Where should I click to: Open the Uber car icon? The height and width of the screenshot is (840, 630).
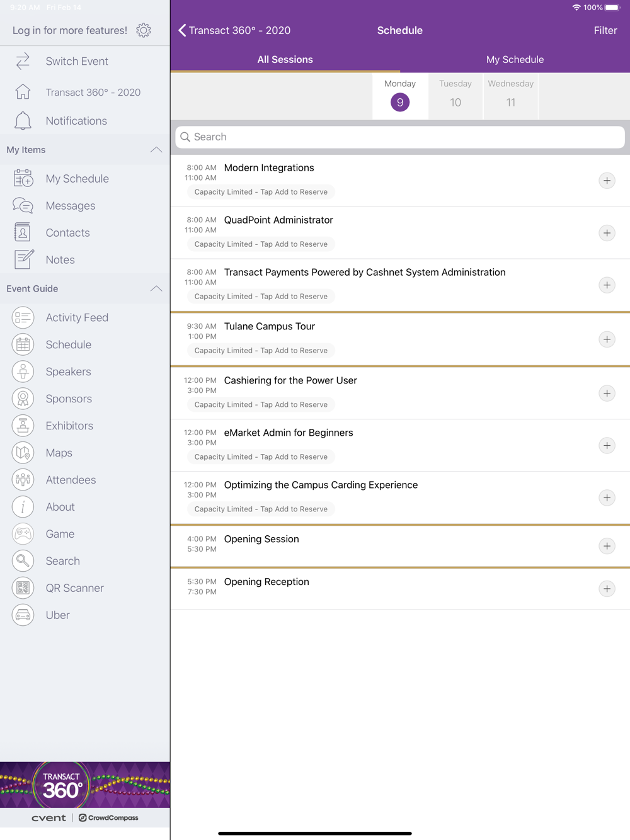click(23, 616)
